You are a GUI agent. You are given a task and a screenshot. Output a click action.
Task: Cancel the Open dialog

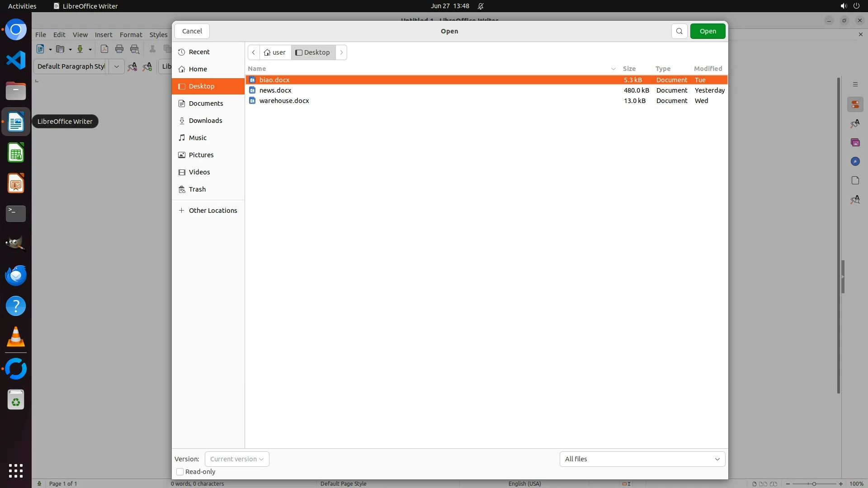[192, 31]
